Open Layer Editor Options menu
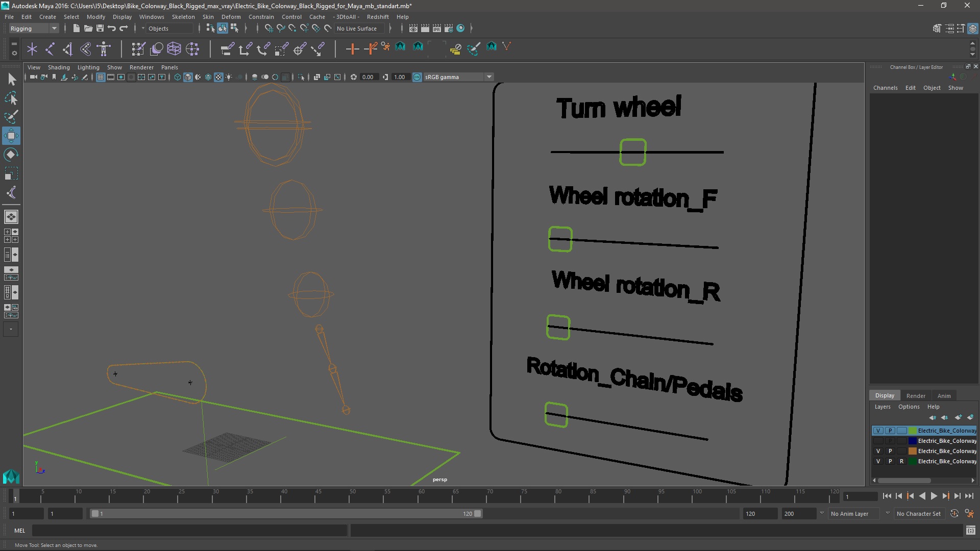This screenshot has width=980, height=551. tap(909, 407)
